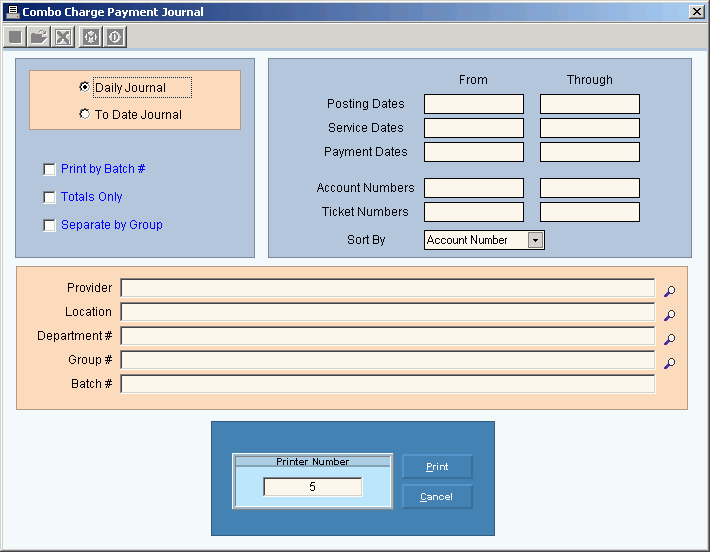Click the From column header

(473, 80)
